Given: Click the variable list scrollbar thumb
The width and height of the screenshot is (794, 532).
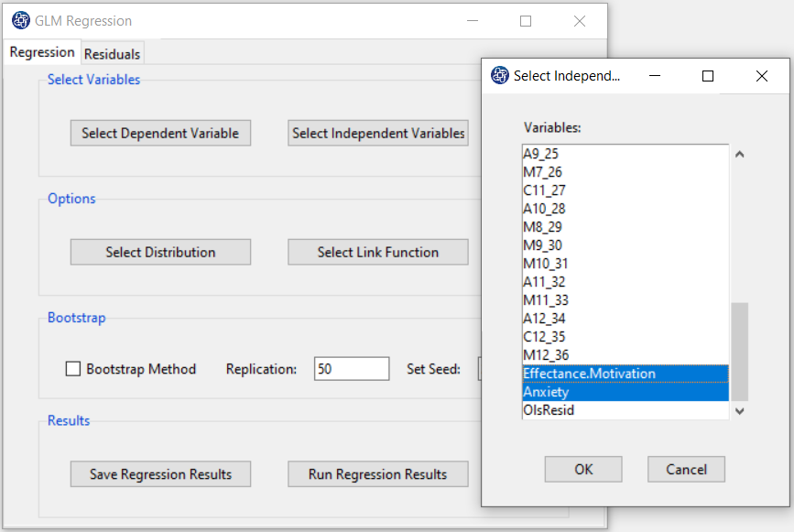Looking at the screenshot, I should (740, 352).
